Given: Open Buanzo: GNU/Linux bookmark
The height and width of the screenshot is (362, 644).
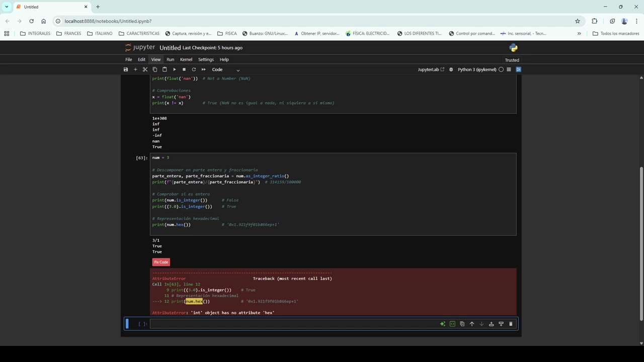Looking at the screenshot, I should tap(265, 34).
